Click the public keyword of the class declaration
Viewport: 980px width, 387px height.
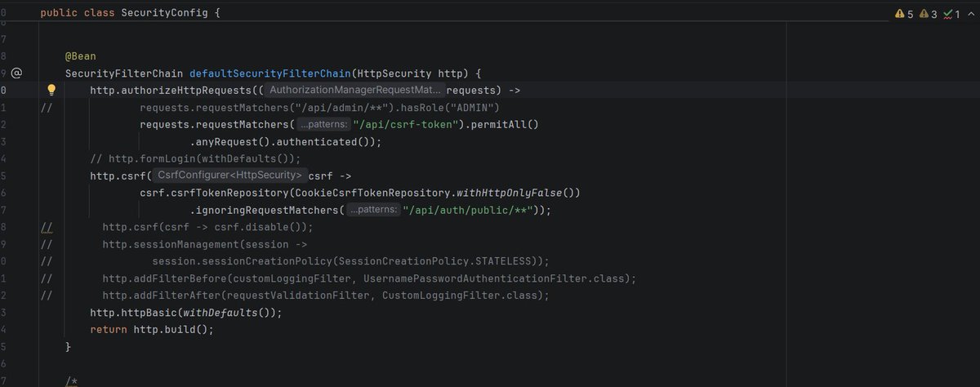(59, 14)
